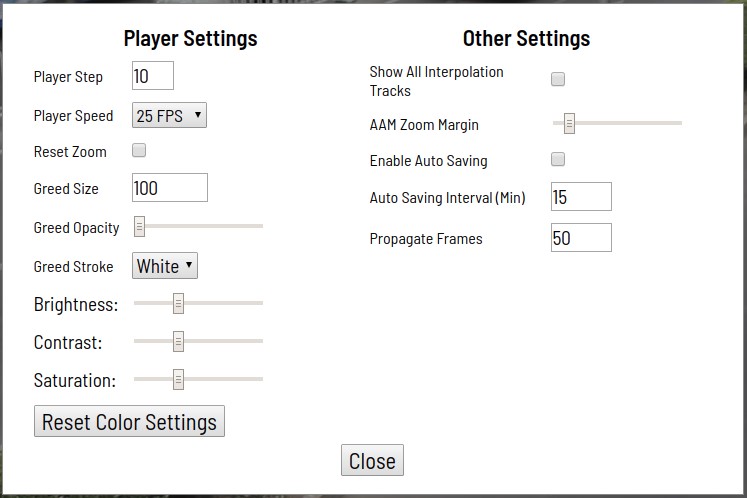Click the Player Settings heading
The width and height of the screenshot is (747, 498).
pyautogui.click(x=191, y=39)
